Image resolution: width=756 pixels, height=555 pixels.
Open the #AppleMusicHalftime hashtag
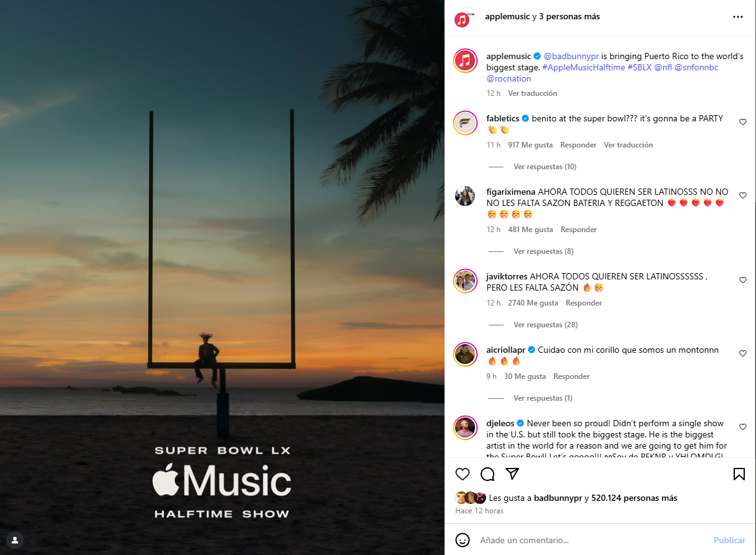pyautogui.click(x=584, y=67)
